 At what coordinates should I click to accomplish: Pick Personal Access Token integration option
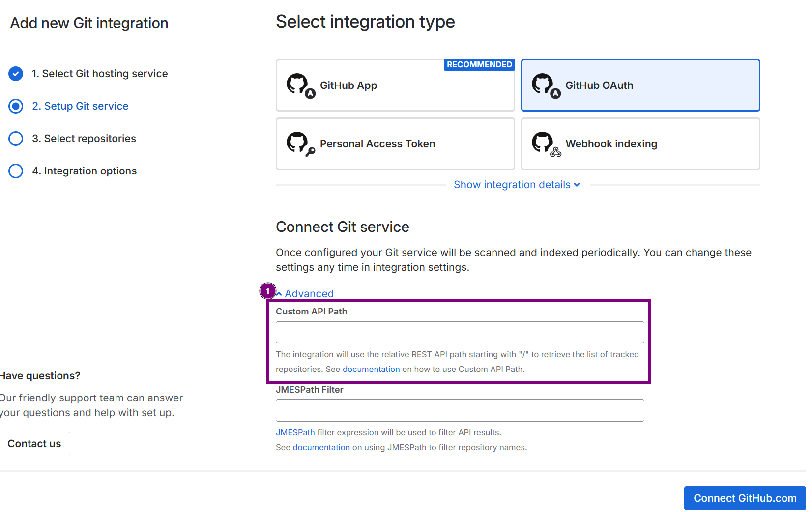395,144
